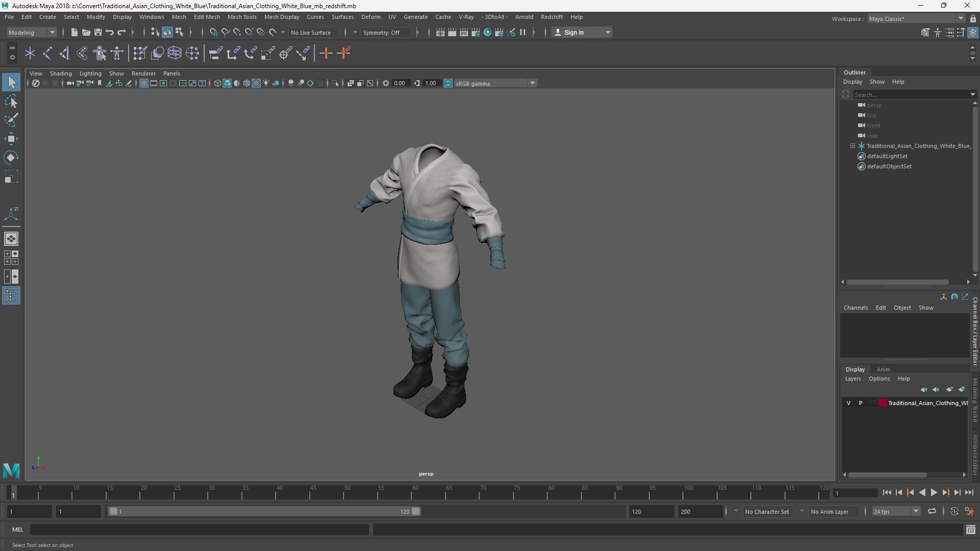Open the viewport Shading menu

click(x=61, y=73)
